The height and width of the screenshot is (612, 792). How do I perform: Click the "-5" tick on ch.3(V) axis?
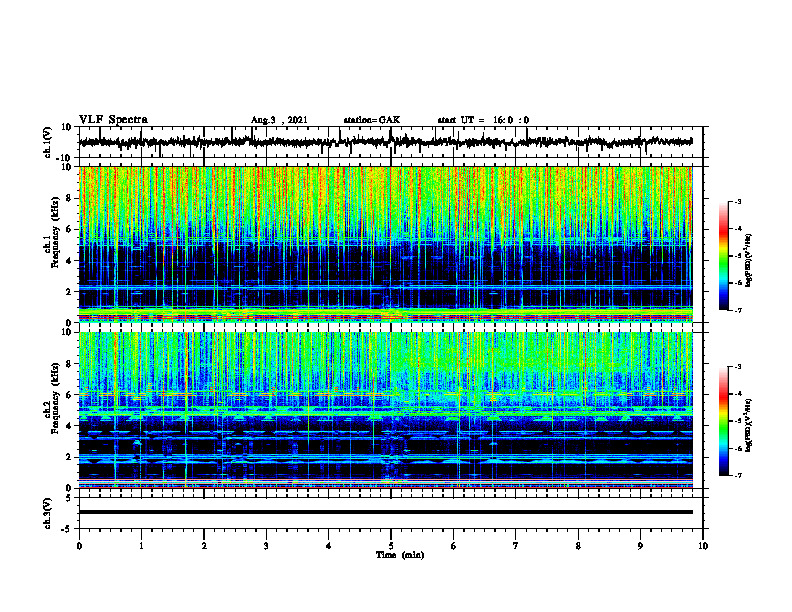coord(67,529)
